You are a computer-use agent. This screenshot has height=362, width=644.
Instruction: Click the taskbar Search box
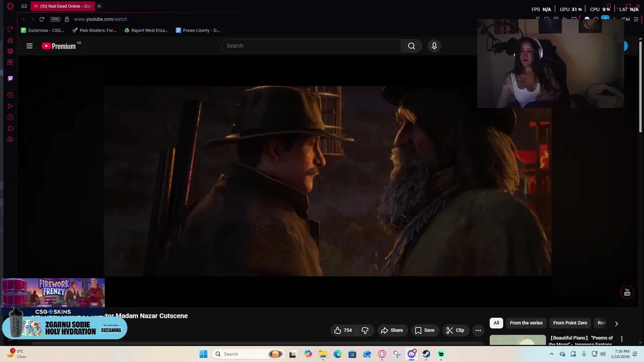click(248, 354)
